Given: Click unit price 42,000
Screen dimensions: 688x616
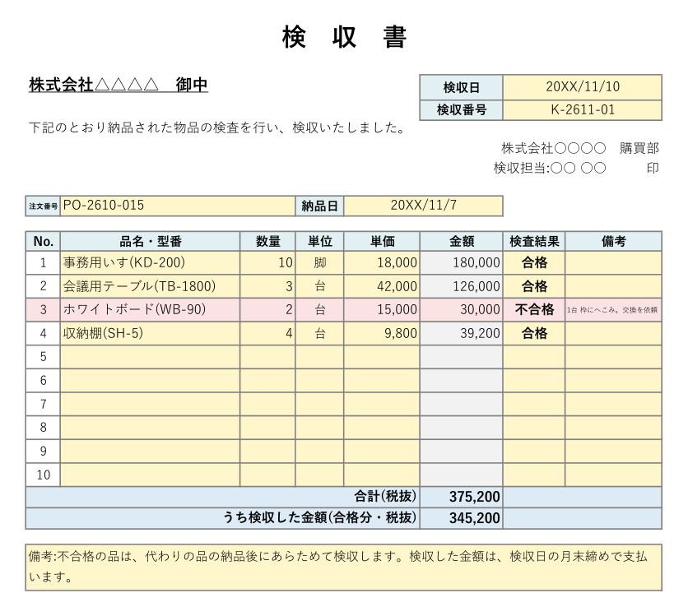Looking at the screenshot, I should 382,286.
